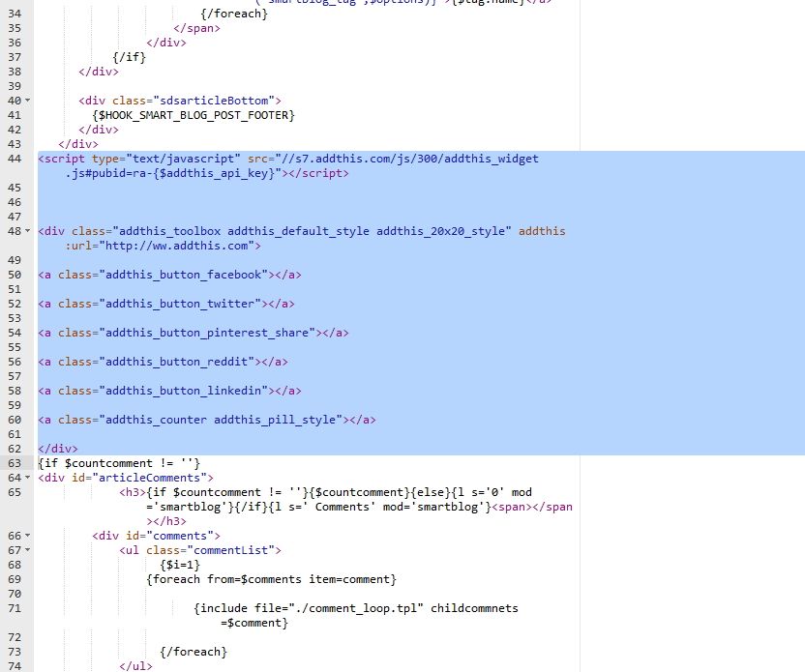
Task: Click the {/if} tag on line 37
Action: (130, 57)
